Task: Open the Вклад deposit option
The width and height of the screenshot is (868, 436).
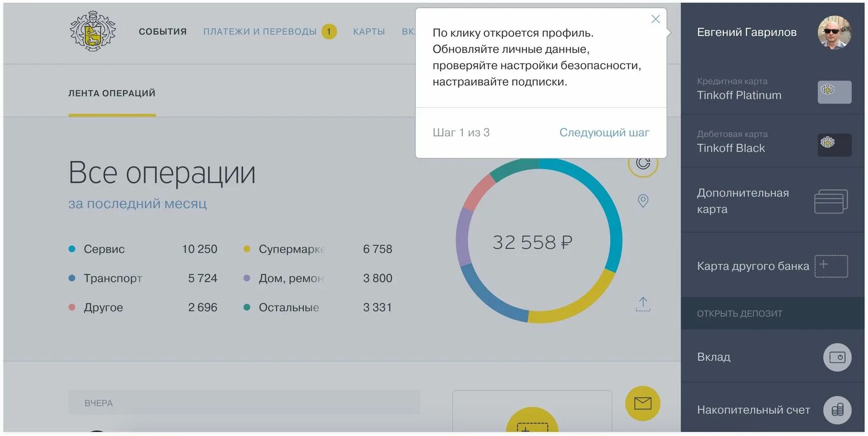Action: [773, 357]
